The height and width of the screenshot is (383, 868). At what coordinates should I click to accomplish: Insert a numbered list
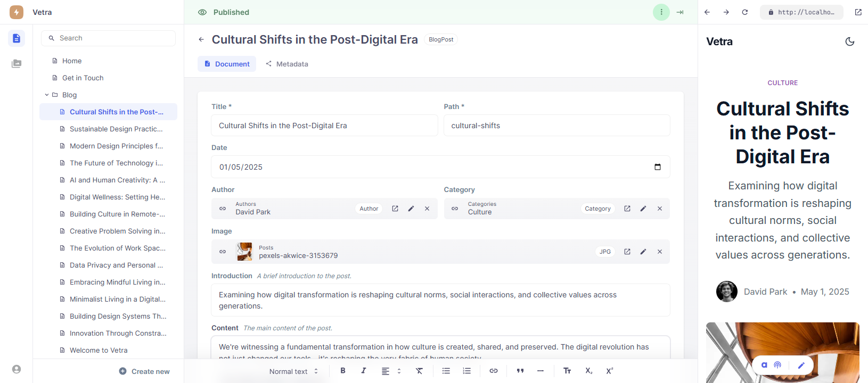(467, 371)
